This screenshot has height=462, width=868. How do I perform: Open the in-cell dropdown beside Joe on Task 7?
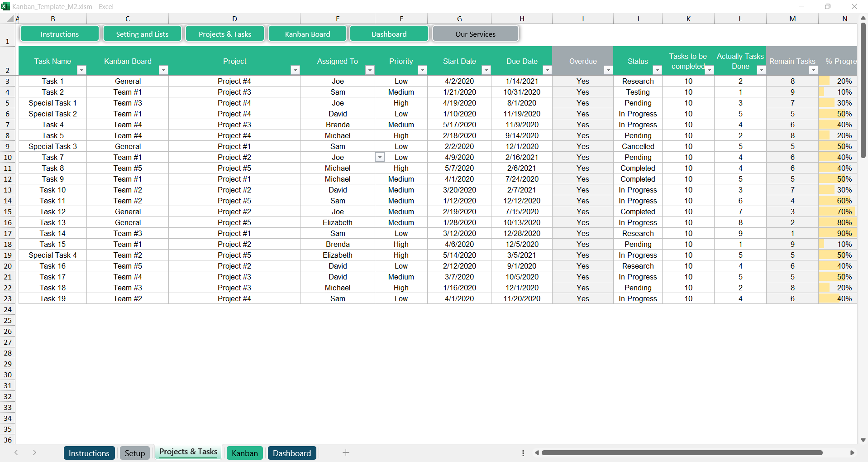click(380, 157)
